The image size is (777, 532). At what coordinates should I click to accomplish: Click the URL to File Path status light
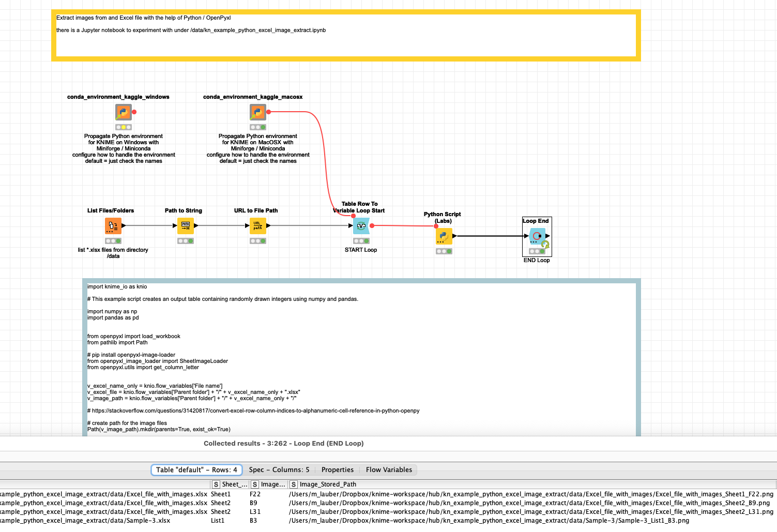point(258,241)
